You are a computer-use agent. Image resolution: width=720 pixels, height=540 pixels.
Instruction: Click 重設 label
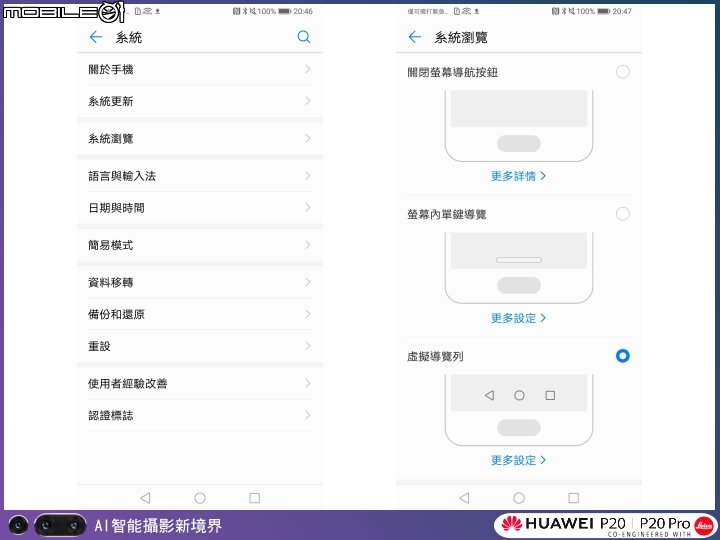point(99,346)
